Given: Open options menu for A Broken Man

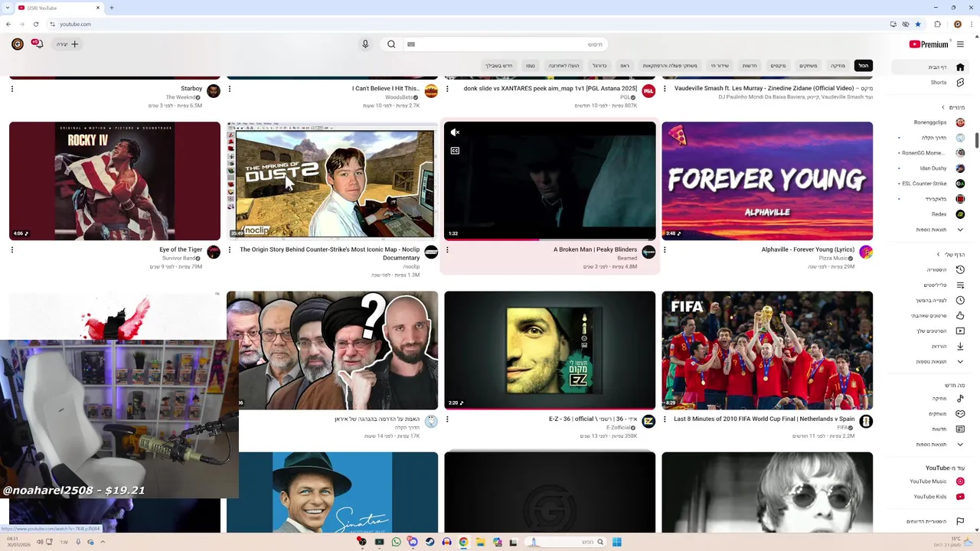Looking at the screenshot, I should coord(447,249).
